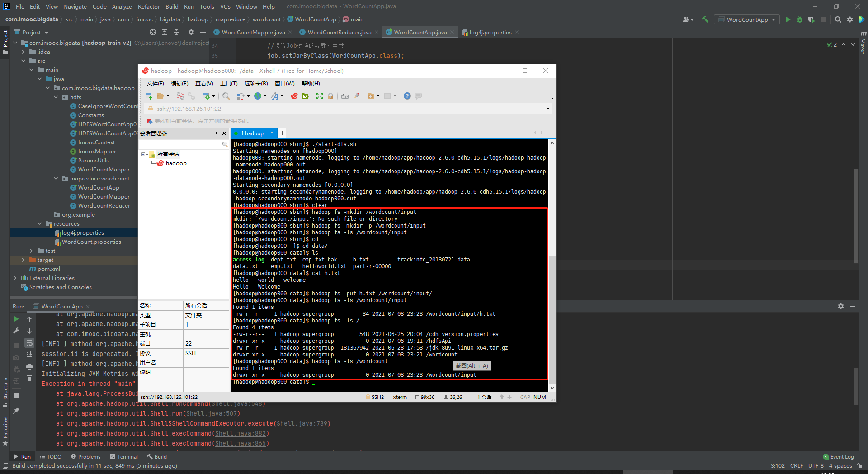Click Shell.java:789 link in stack trace

[x=302, y=424]
